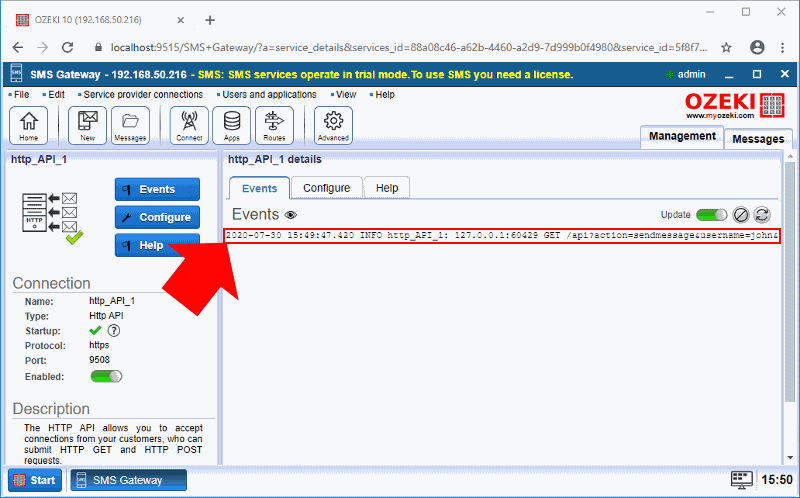The width and height of the screenshot is (800, 498).
Task: Open the New message toolbar icon
Action: click(87, 125)
